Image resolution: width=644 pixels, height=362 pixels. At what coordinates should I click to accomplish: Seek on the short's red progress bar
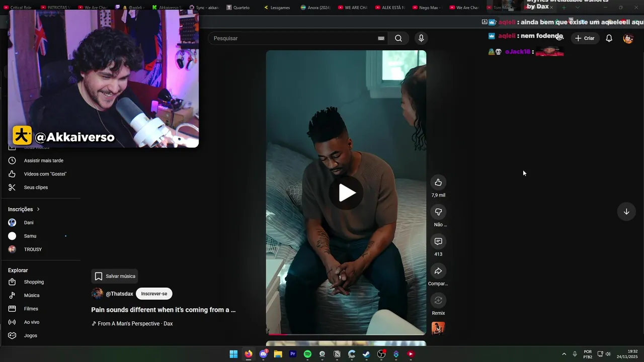(x=346, y=334)
